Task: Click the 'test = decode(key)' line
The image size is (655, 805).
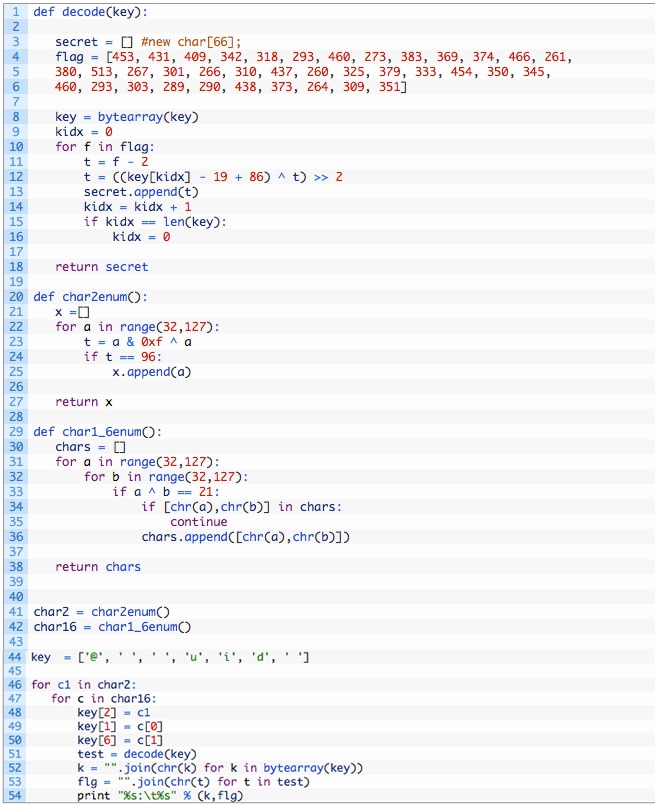Action: tap(137, 754)
